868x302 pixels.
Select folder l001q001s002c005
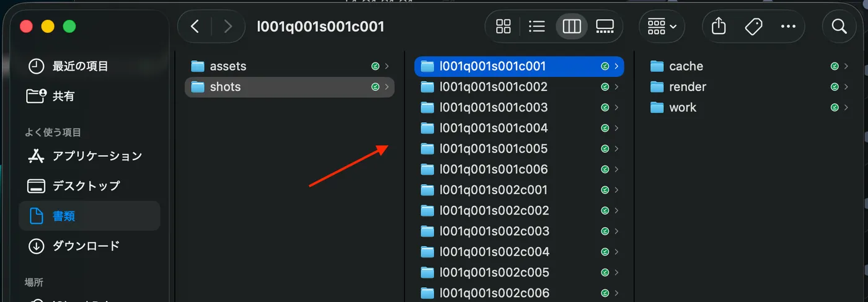point(519,272)
